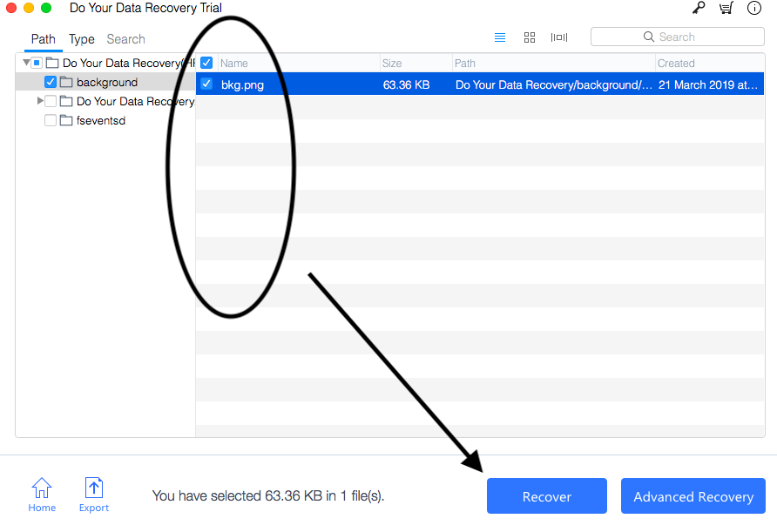Select the fseventsd folder icon
777x532 pixels.
(x=66, y=120)
